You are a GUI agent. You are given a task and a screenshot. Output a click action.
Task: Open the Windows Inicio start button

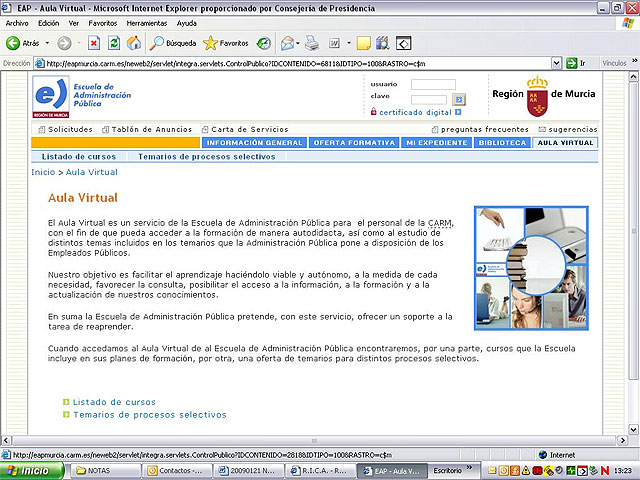(x=32, y=471)
